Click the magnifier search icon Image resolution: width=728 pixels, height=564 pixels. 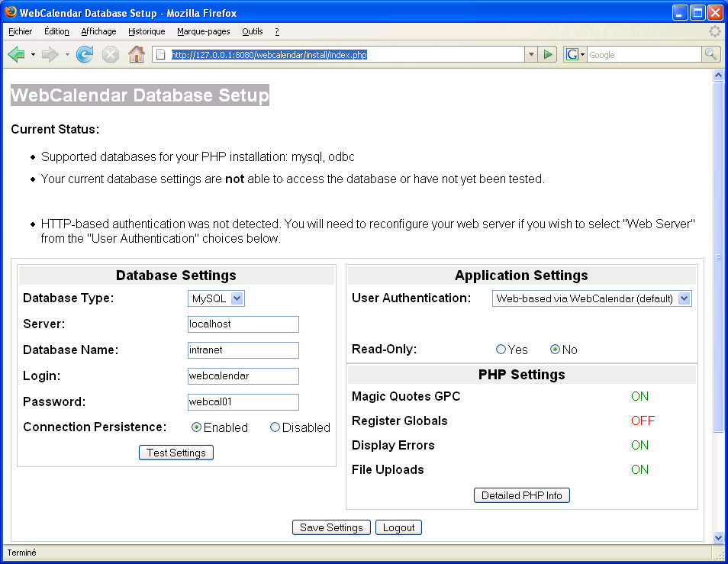click(x=710, y=54)
